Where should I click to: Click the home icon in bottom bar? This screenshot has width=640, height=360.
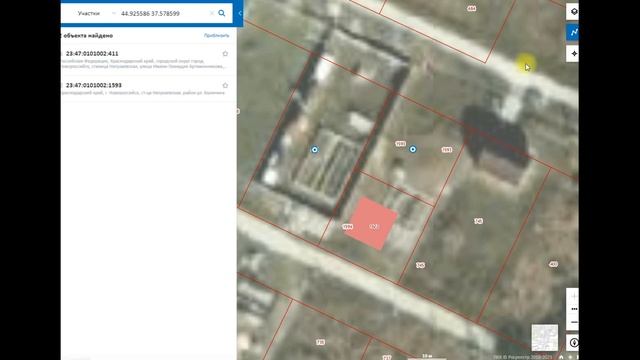click(x=561, y=357)
